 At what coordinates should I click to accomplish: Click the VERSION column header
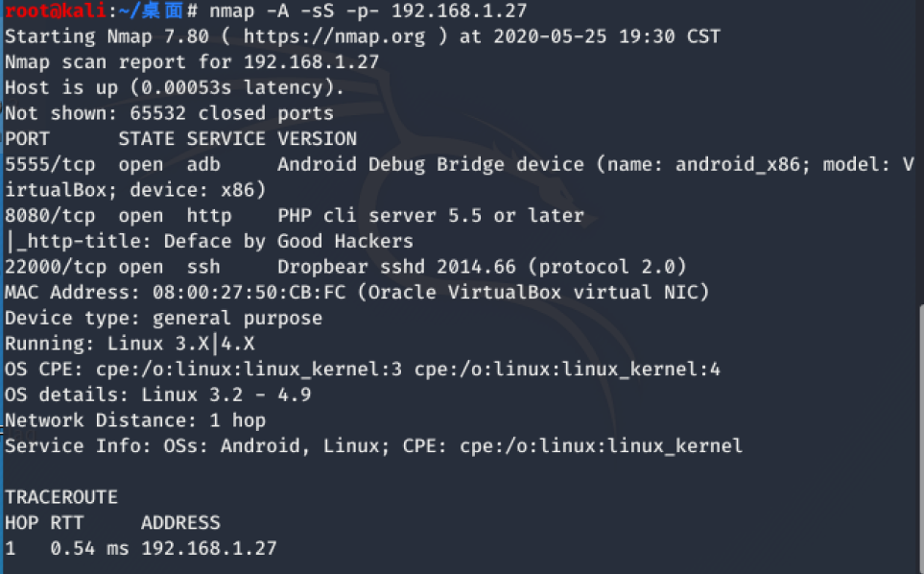(317, 139)
